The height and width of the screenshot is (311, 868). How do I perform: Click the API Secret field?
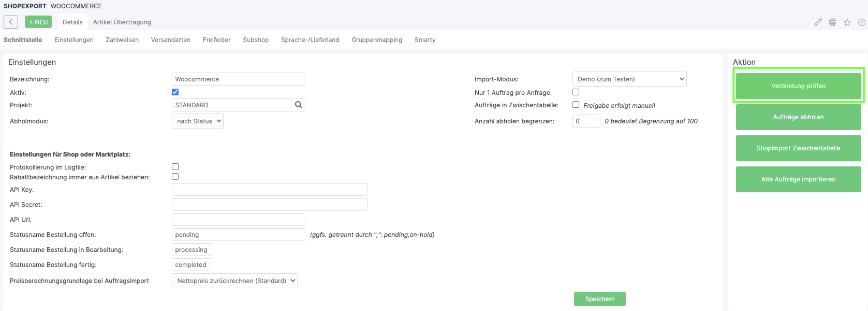(270, 204)
